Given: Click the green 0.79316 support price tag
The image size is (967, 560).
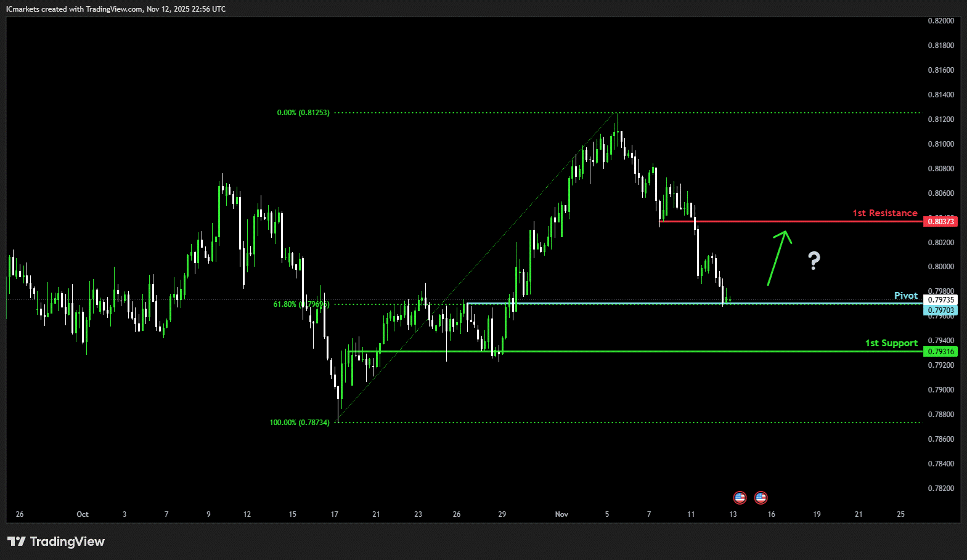Looking at the screenshot, I should 940,352.
